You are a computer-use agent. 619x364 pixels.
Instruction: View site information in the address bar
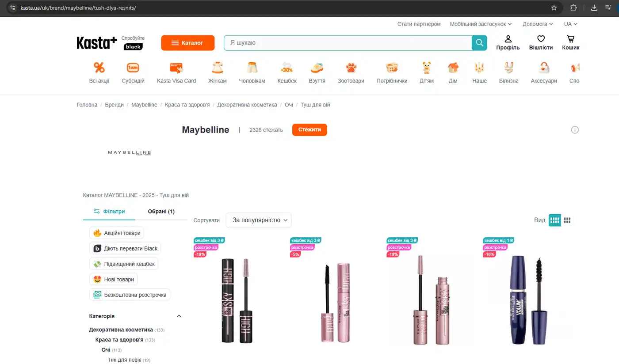pyautogui.click(x=12, y=8)
